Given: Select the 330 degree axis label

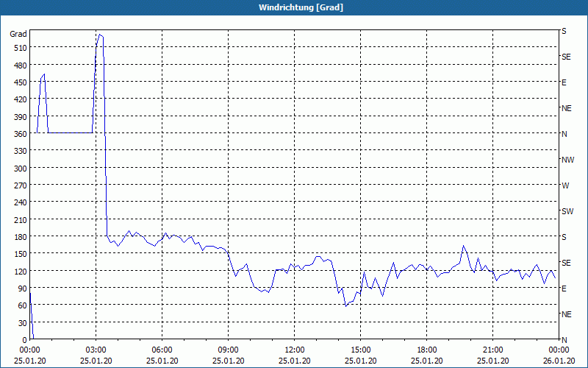Looking at the screenshot, I should tap(21, 151).
